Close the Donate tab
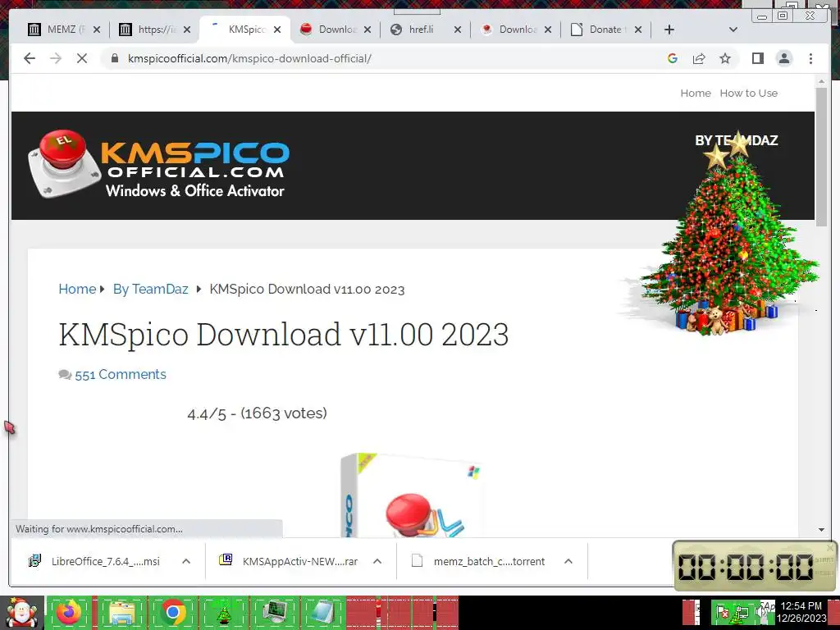 click(638, 30)
